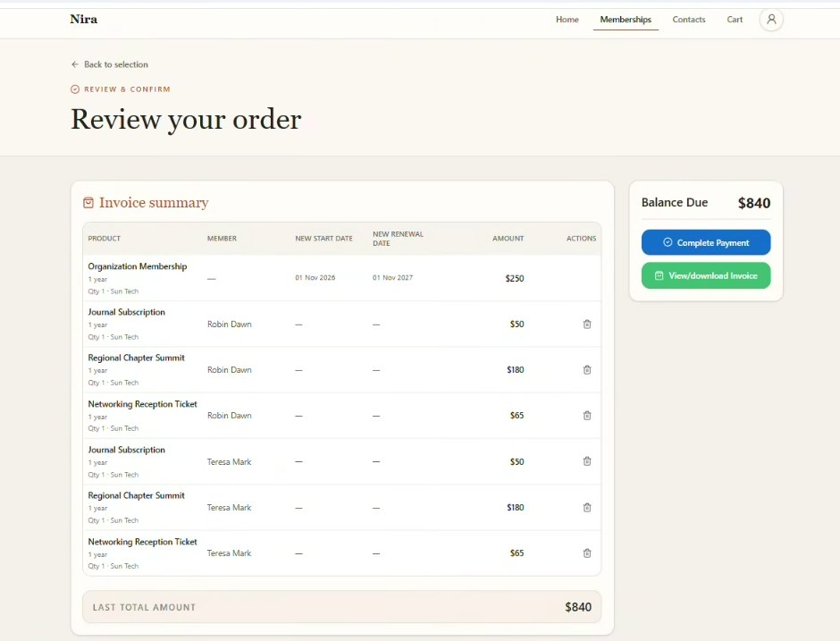Viewport: 840px width, 641px height.
Task: Click Robin Dawn in Regional Chapter Summit row
Action: click(x=230, y=370)
